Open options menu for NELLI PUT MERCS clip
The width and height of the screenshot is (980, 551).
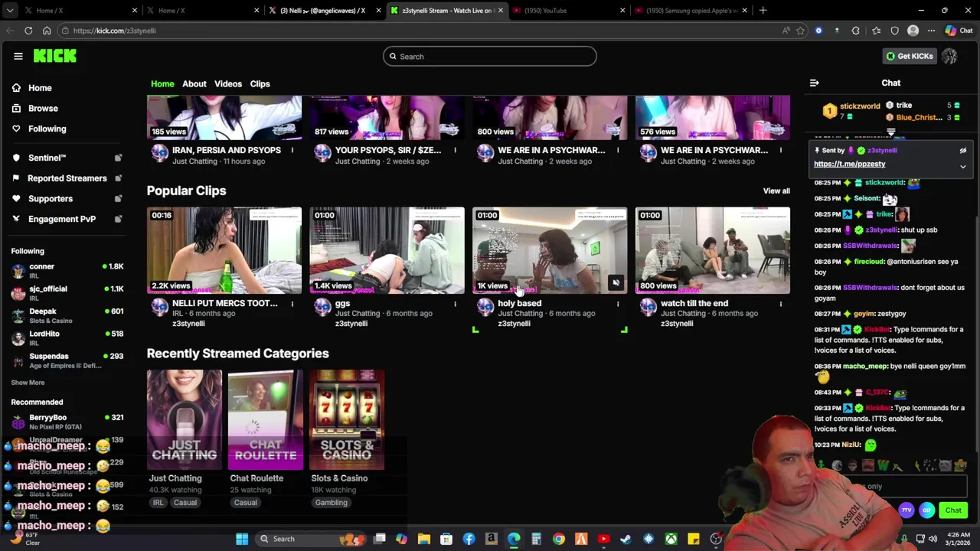[x=292, y=305]
